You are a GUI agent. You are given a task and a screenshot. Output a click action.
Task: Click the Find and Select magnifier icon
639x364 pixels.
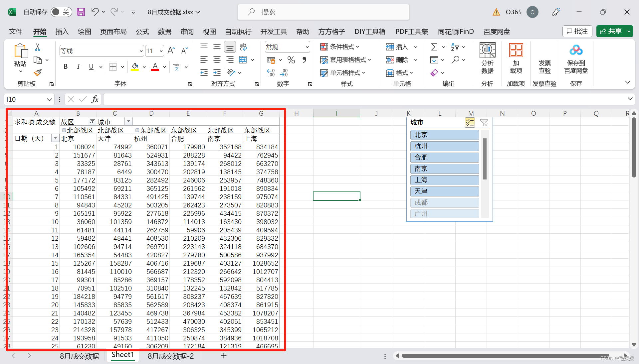pyautogui.click(x=455, y=60)
